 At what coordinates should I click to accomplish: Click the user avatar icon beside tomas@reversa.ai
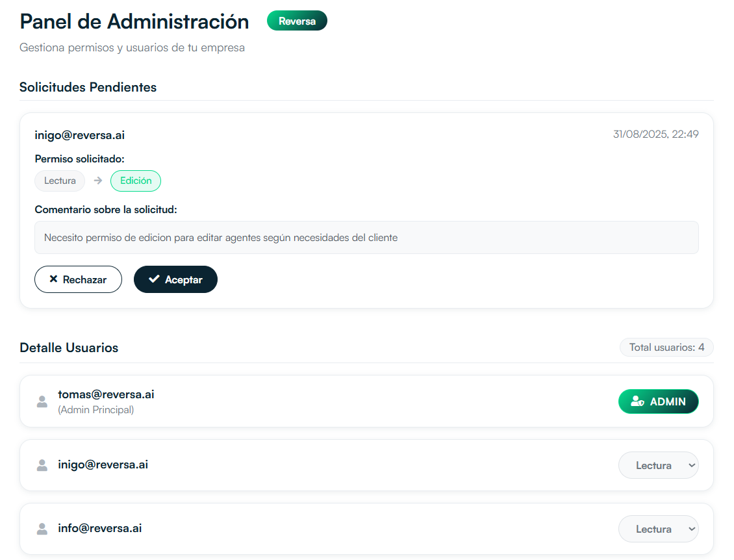pos(42,401)
